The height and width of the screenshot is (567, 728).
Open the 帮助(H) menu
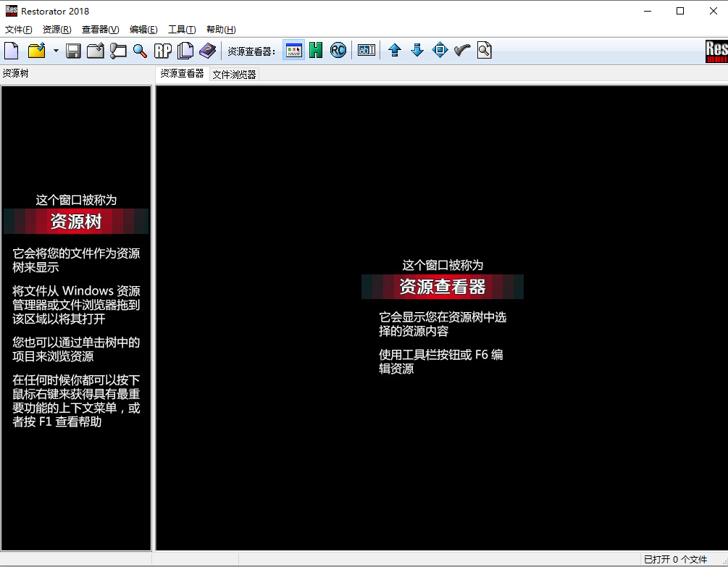pos(221,30)
